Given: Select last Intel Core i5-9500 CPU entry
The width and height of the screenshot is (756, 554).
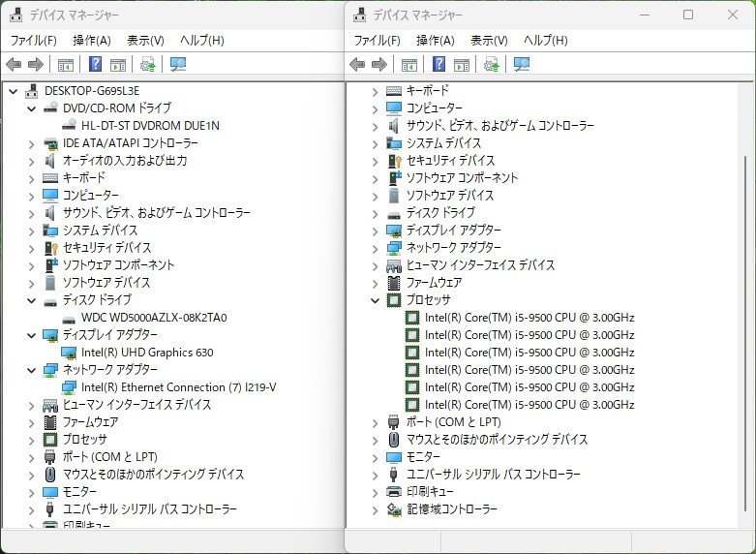Looking at the screenshot, I should tap(529, 405).
